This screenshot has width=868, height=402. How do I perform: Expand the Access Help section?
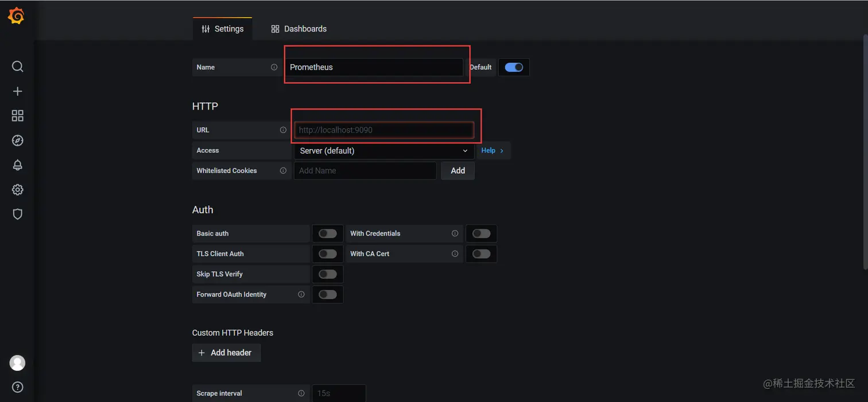pyautogui.click(x=493, y=151)
